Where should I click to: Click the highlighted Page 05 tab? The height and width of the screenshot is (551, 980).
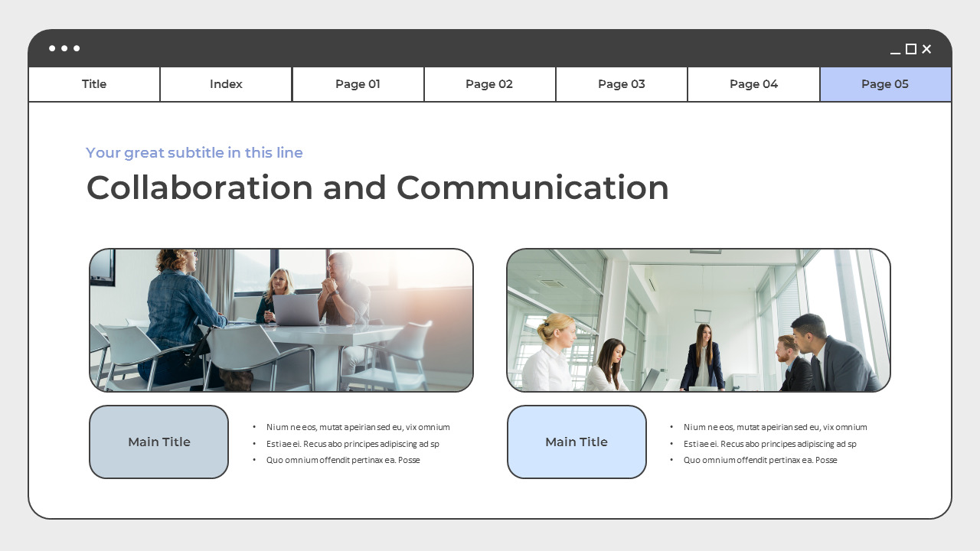click(x=885, y=84)
